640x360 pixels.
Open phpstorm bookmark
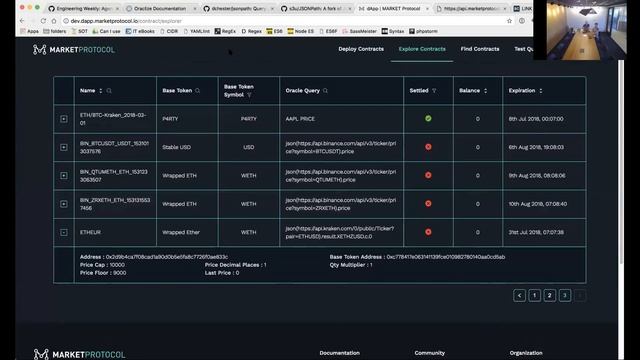click(x=423, y=31)
